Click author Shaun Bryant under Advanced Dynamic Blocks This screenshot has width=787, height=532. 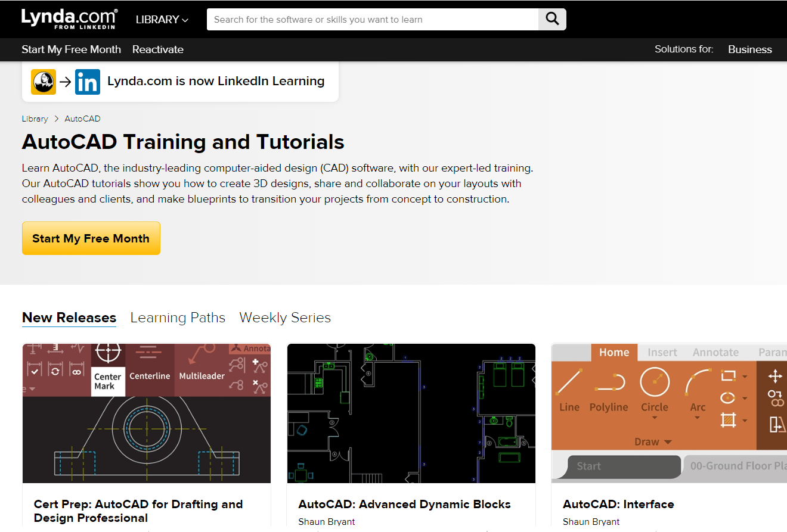327,522
